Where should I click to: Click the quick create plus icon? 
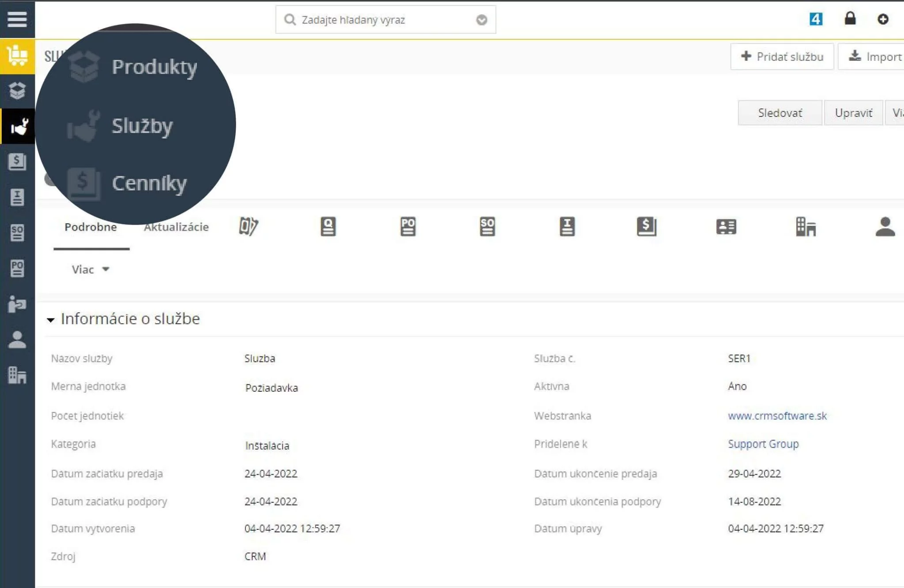point(883,19)
